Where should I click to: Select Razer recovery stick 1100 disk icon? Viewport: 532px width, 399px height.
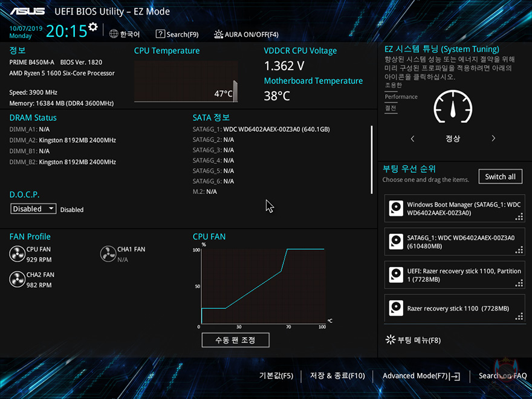[x=396, y=308]
